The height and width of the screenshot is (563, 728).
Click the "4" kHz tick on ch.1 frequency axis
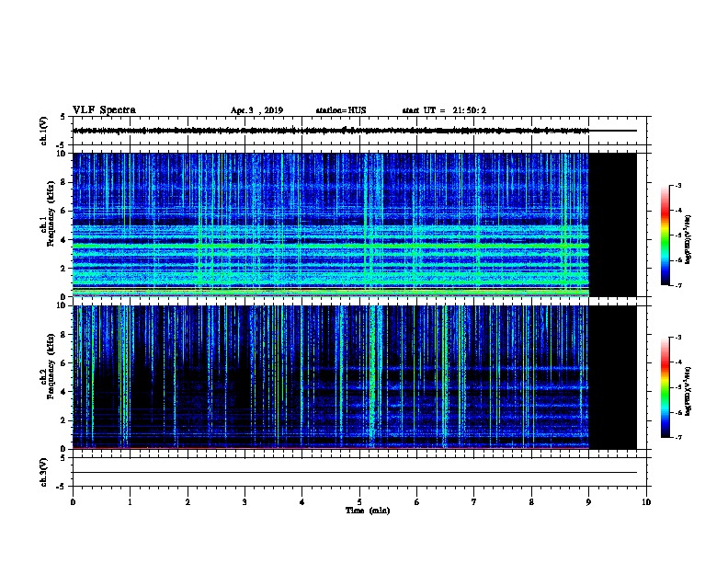pos(63,240)
